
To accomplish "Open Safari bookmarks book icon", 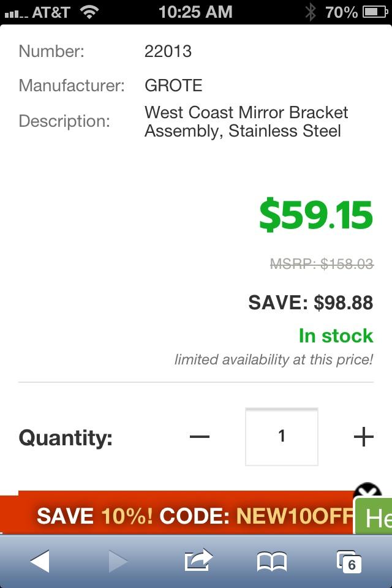I will pos(271,560).
